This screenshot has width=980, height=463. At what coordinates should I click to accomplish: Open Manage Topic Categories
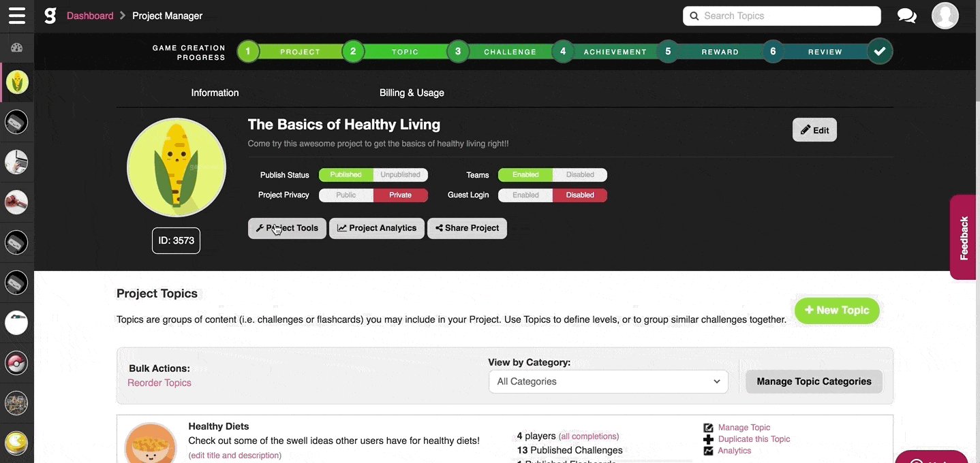(814, 381)
